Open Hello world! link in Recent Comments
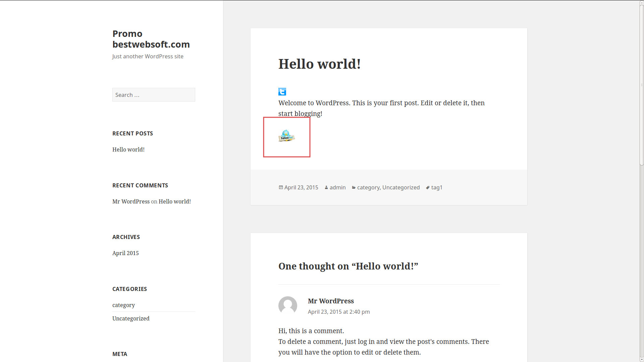The image size is (644, 362). tap(175, 201)
